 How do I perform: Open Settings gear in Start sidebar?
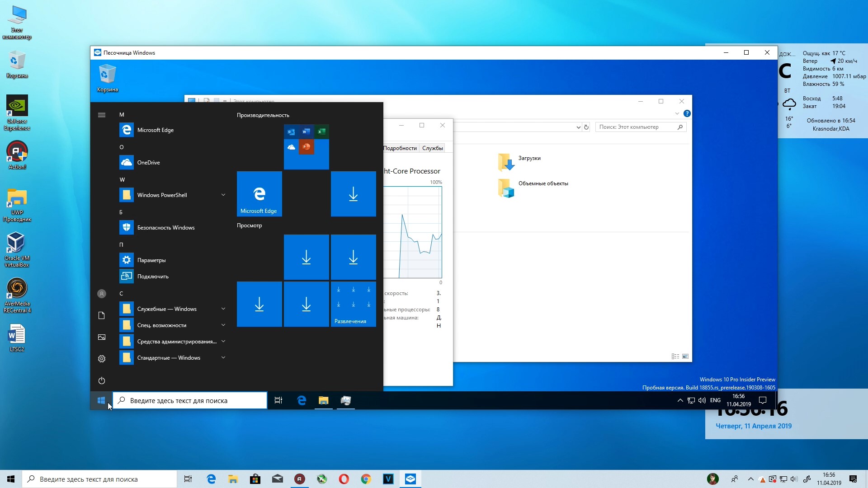[x=102, y=359]
